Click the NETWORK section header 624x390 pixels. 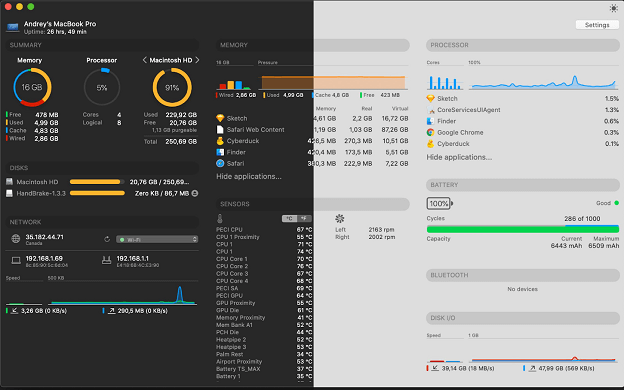(102, 222)
